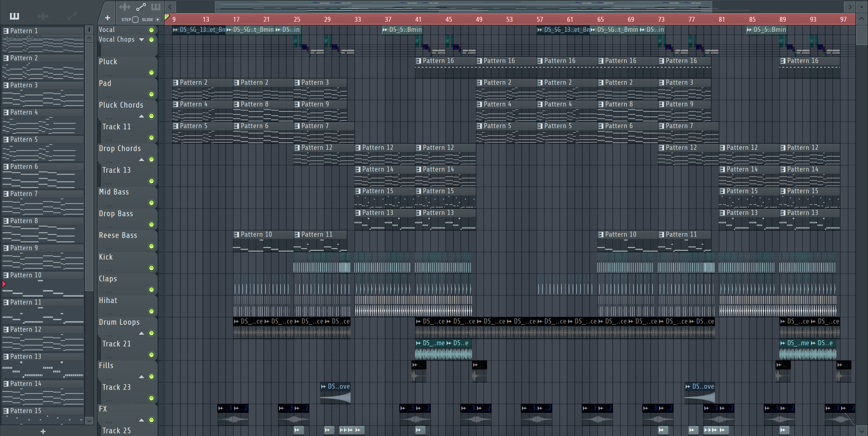
Task: Add a new pattern via picker plus button
Action: (x=43, y=431)
